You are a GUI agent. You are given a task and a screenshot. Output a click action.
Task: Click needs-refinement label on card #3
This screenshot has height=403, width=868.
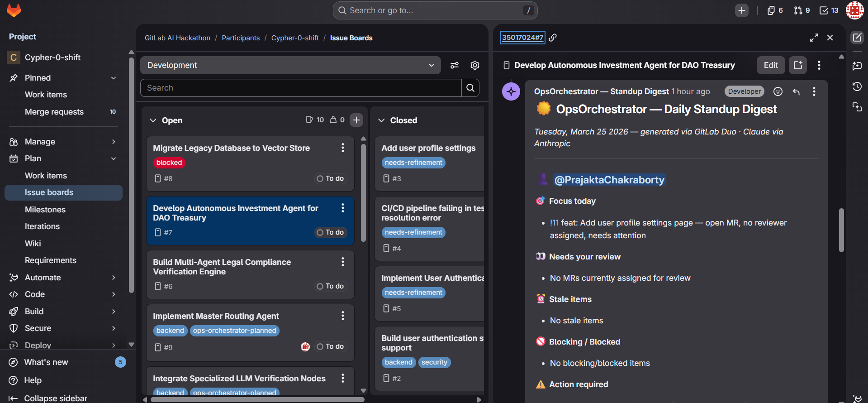[x=413, y=163]
